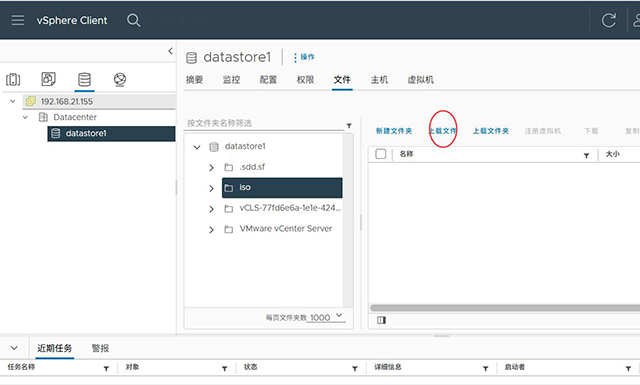Collapse the left navigation pane arrow
This screenshot has width=640, height=385.
click(170, 51)
